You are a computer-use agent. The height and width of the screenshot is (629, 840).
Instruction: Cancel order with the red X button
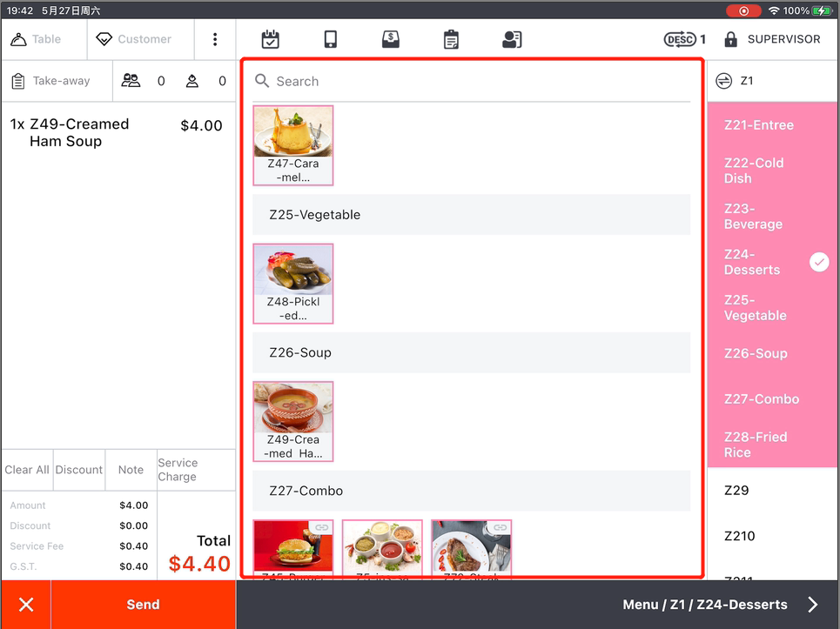coord(26,605)
